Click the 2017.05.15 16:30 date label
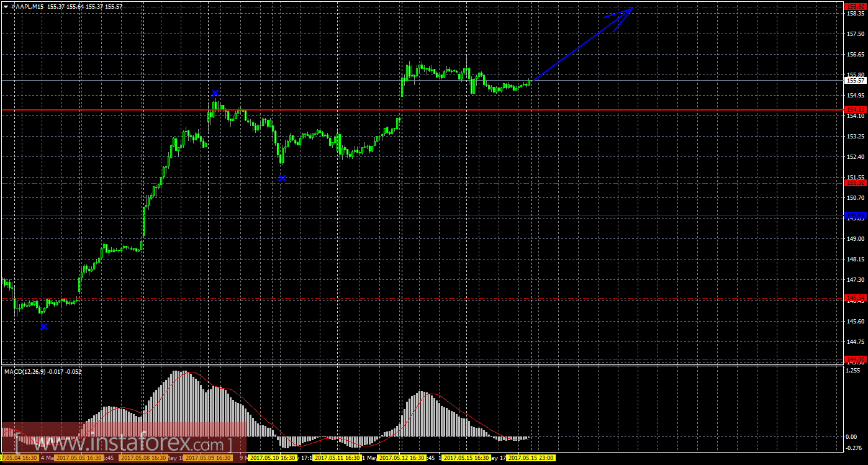 466,458
